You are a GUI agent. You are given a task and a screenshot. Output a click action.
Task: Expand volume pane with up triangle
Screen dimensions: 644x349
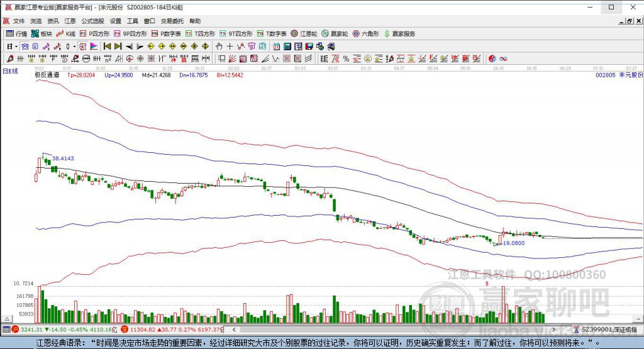click(x=6, y=319)
